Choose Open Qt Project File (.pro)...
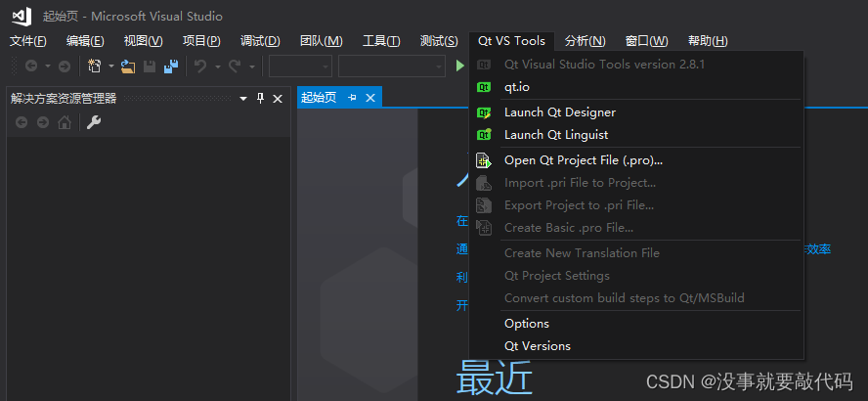 (x=636, y=160)
